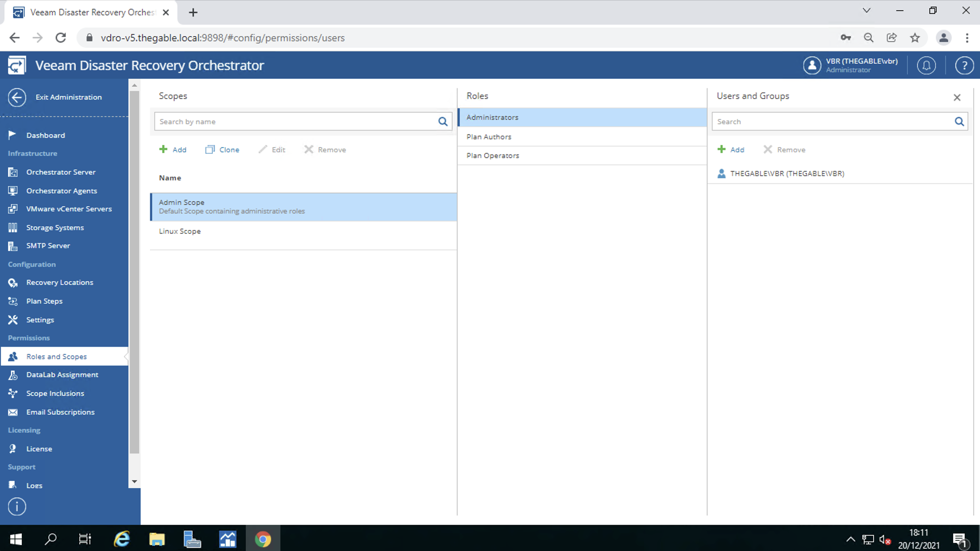Image resolution: width=980 pixels, height=551 pixels.
Task: Select the Administrators role
Action: (582, 117)
